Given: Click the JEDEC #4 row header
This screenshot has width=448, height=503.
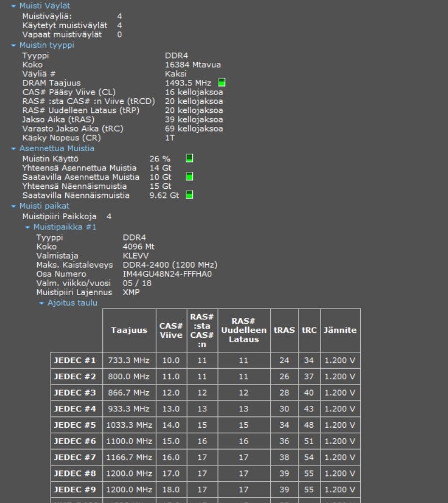Looking at the screenshot, I should 76,409.
